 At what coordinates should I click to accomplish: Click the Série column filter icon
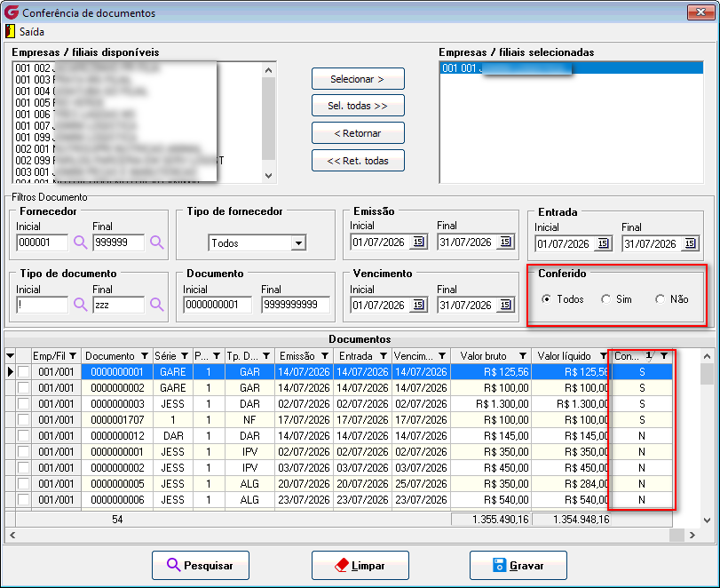pos(185,356)
